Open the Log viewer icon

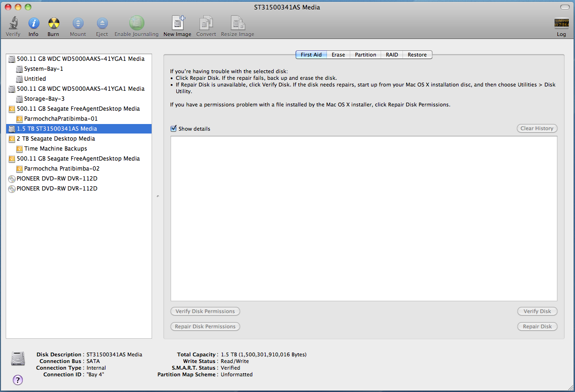[561, 23]
